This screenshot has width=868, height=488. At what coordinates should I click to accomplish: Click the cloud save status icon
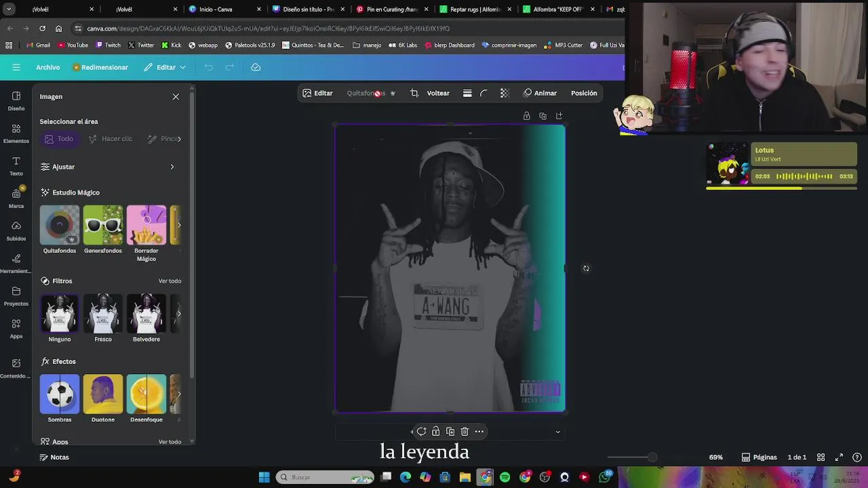tap(256, 67)
